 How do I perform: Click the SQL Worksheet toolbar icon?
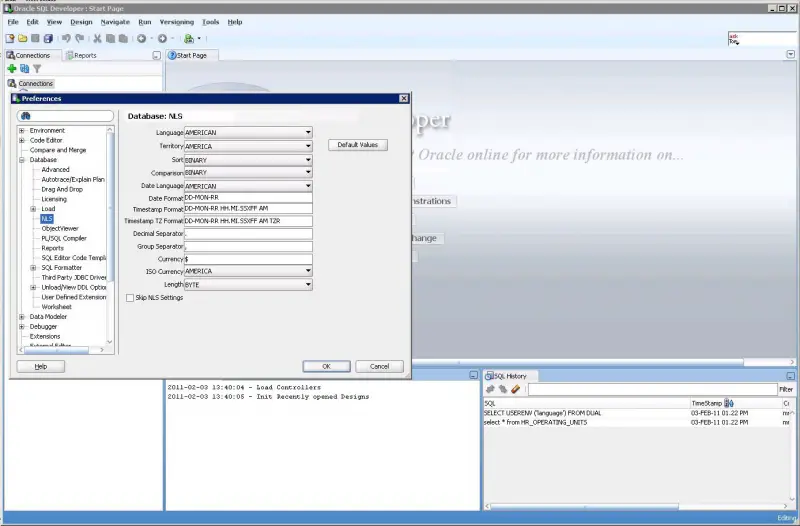(x=189, y=39)
